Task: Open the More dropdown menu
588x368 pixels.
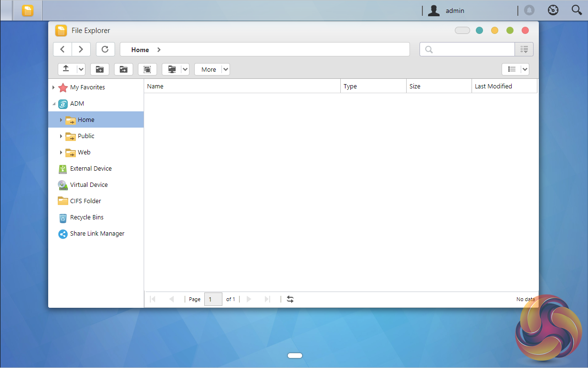Action: [212, 69]
